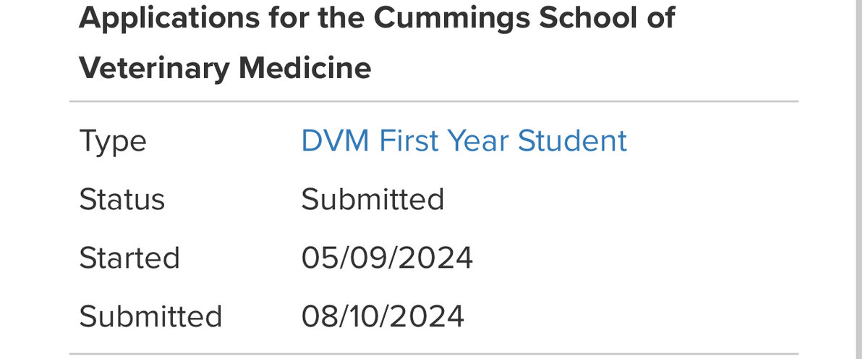Click the word Student in the blue link
This screenshot has width=868, height=359.
[573, 140]
